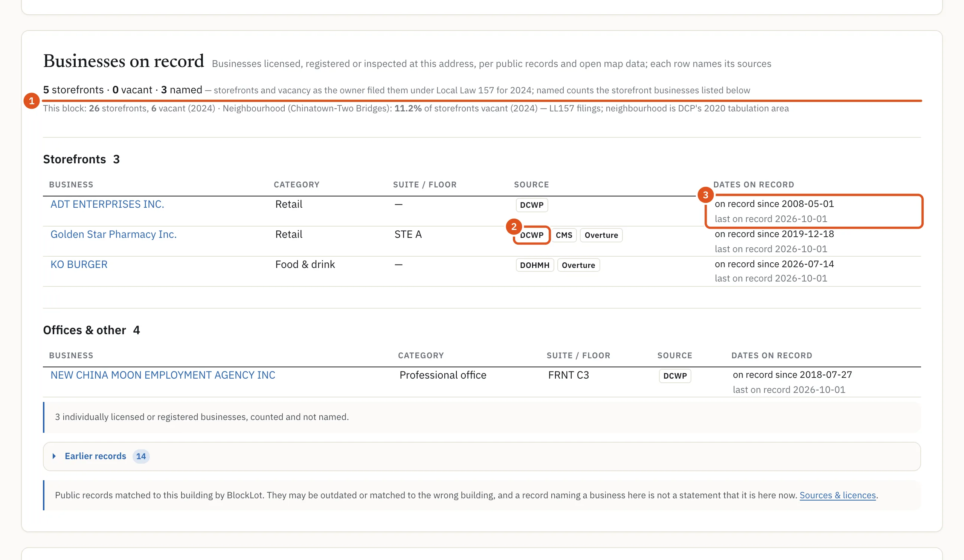Click the DOHMH source tag
Screen dimensions: 964x560
pyautogui.click(x=534, y=265)
